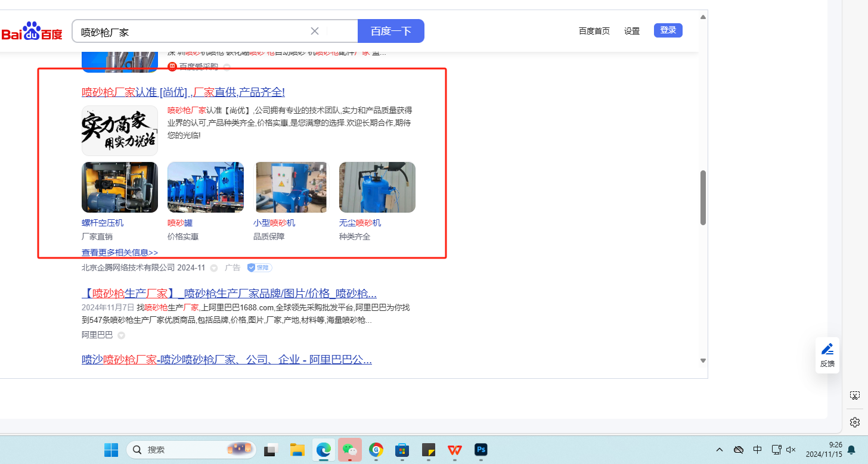868x464 pixels.
Task: Clear the search box with the X icon
Action: (x=315, y=31)
